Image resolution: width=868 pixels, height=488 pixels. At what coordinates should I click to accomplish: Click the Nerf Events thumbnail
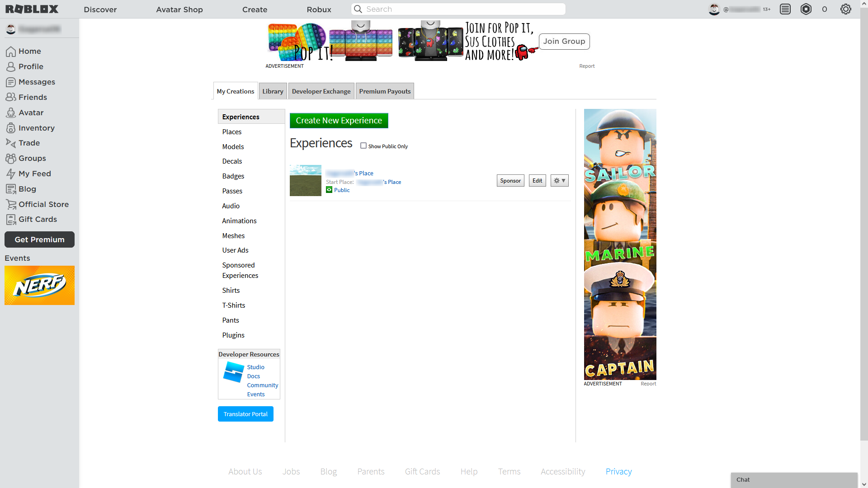(39, 285)
